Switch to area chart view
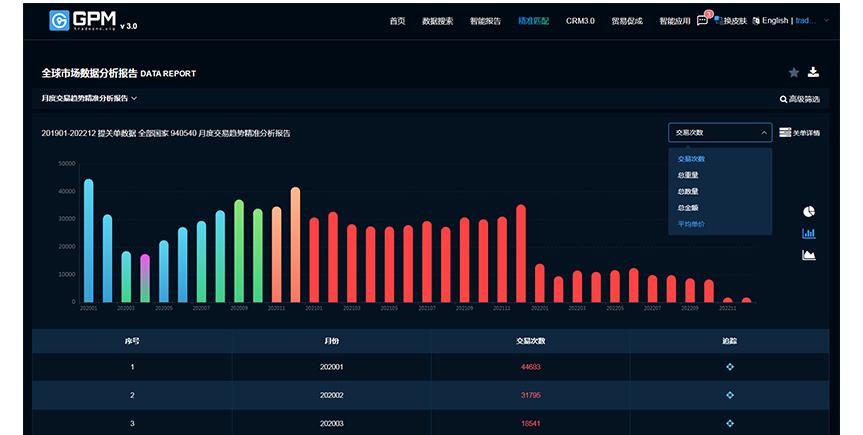 809,255
